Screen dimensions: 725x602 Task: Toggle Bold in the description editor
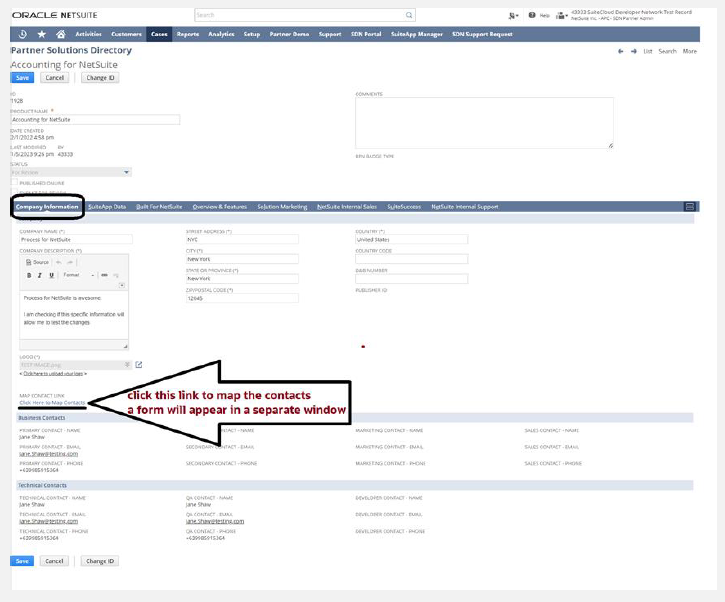coord(29,275)
